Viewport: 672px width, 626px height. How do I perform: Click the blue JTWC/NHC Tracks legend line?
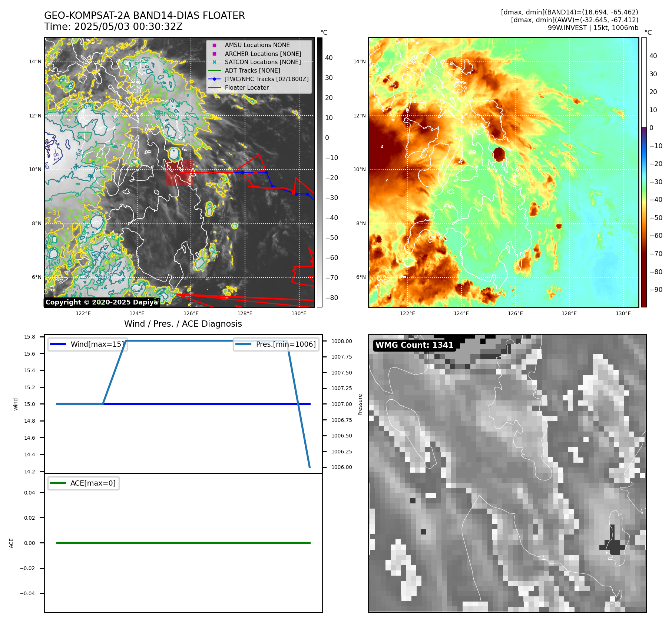[x=214, y=79]
